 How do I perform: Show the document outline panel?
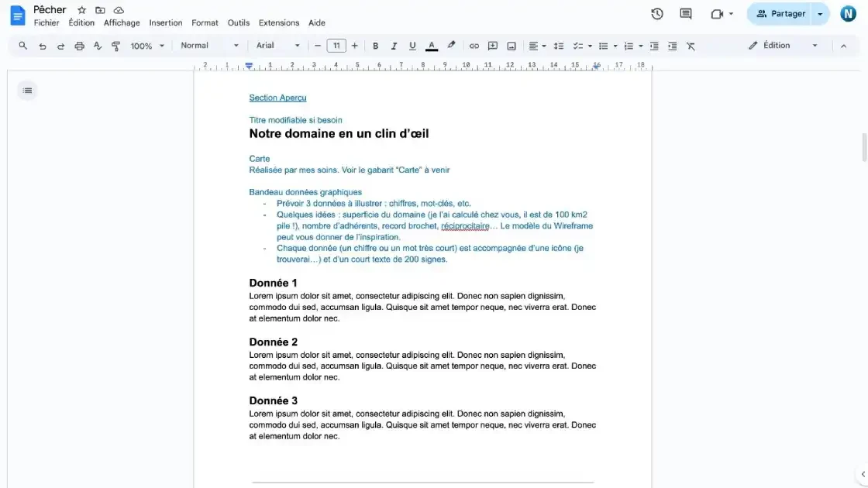click(27, 91)
